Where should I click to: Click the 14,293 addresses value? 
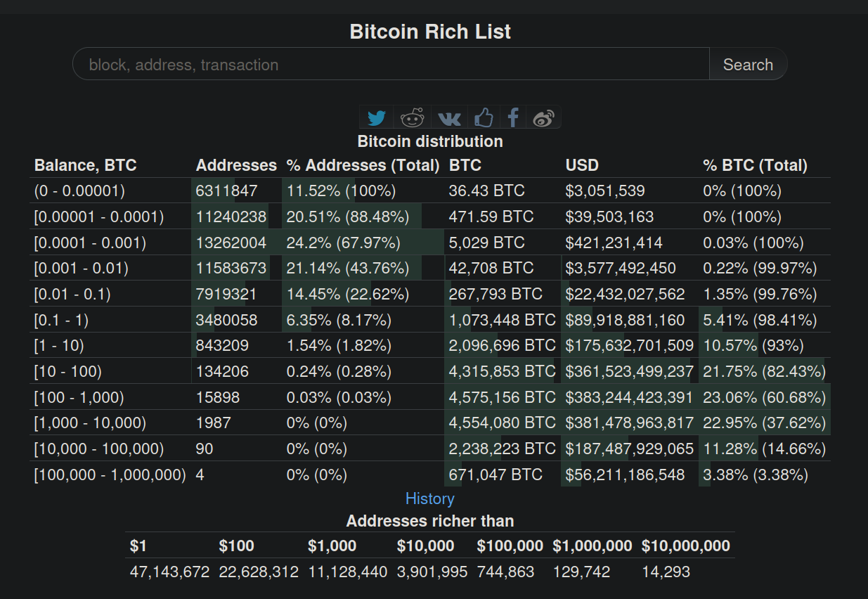point(666,572)
